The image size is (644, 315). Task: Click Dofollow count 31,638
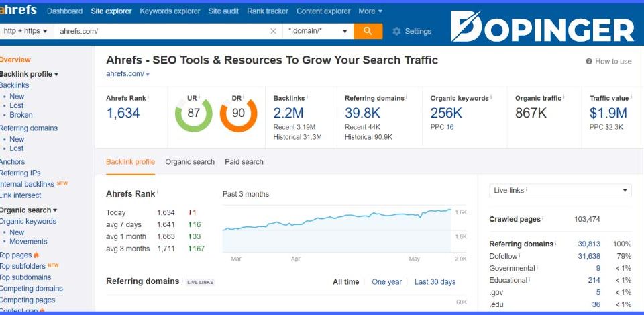pyautogui.click(x=589, y=256)
